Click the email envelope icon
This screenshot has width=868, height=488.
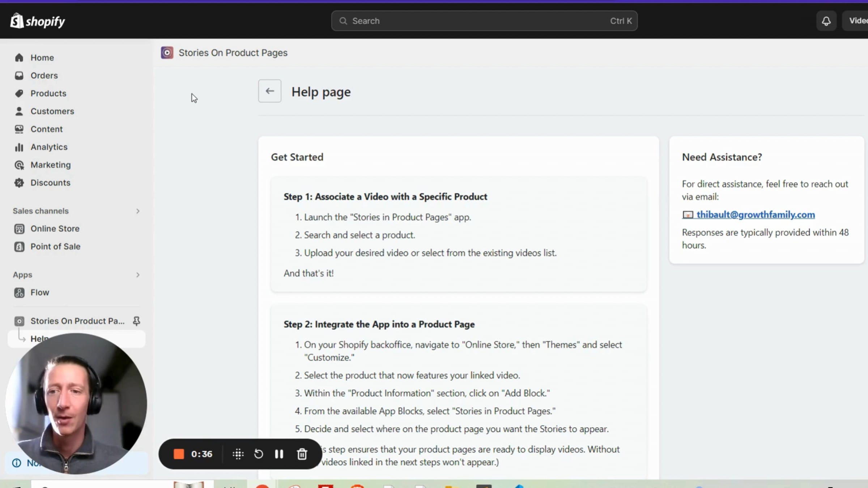tap(688, 215)
